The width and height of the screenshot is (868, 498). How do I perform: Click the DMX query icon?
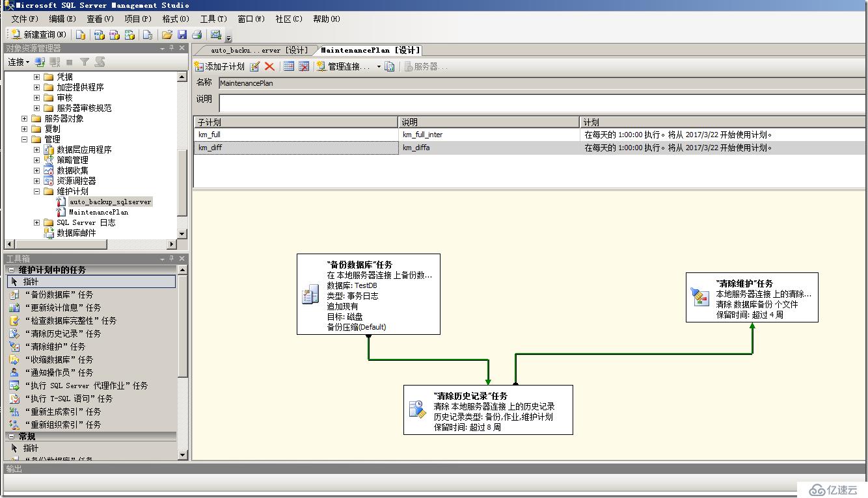point(115,34)
